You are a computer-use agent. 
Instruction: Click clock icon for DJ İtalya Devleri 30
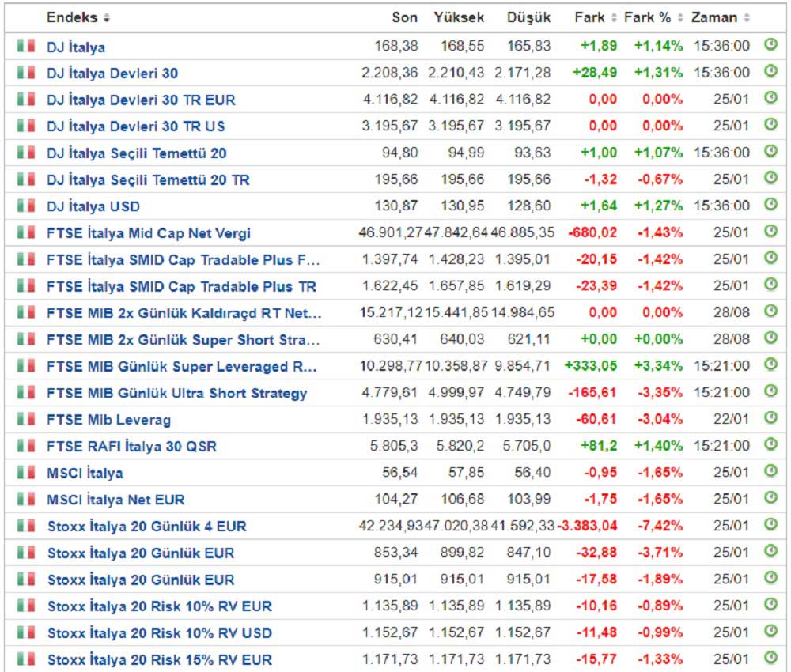[x=770, y=71]
